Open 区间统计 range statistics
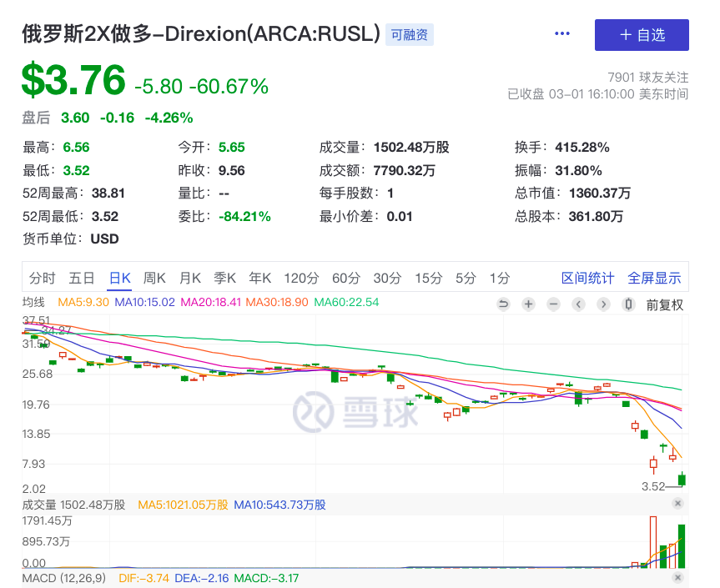Screen dimensions: 720x588 pyautogui.click(x=587, y=278)
